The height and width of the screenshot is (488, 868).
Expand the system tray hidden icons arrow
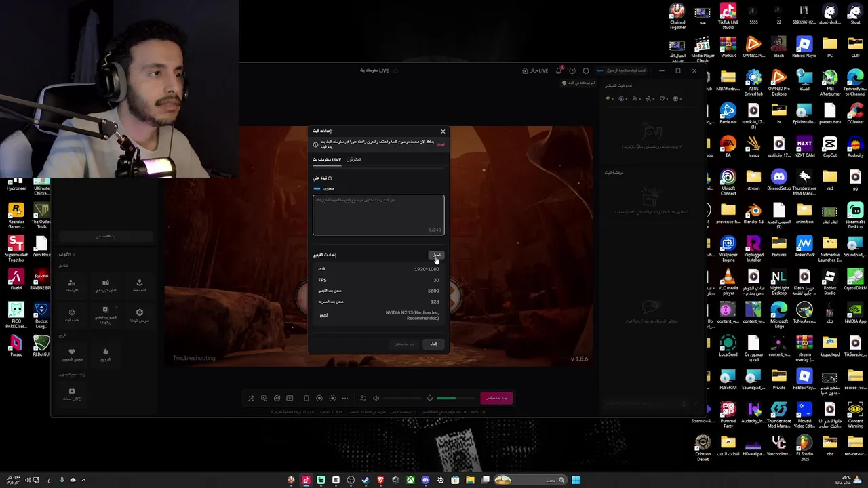83,480
